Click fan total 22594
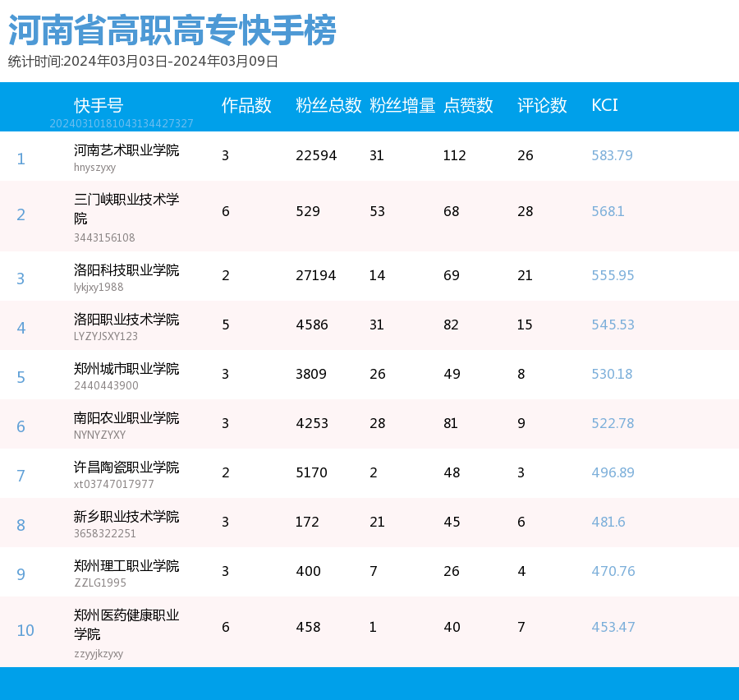 pyautogui.click(x=316, y=155)
